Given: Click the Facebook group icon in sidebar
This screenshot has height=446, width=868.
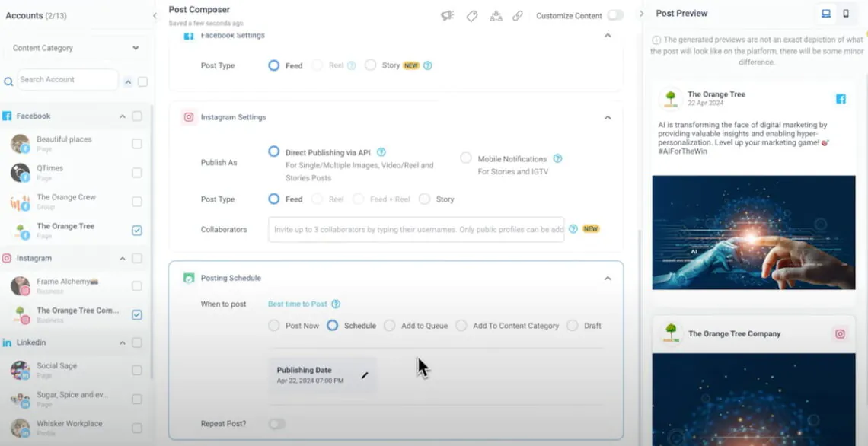Looking at the screenshot, I should [x=7, y=116].
